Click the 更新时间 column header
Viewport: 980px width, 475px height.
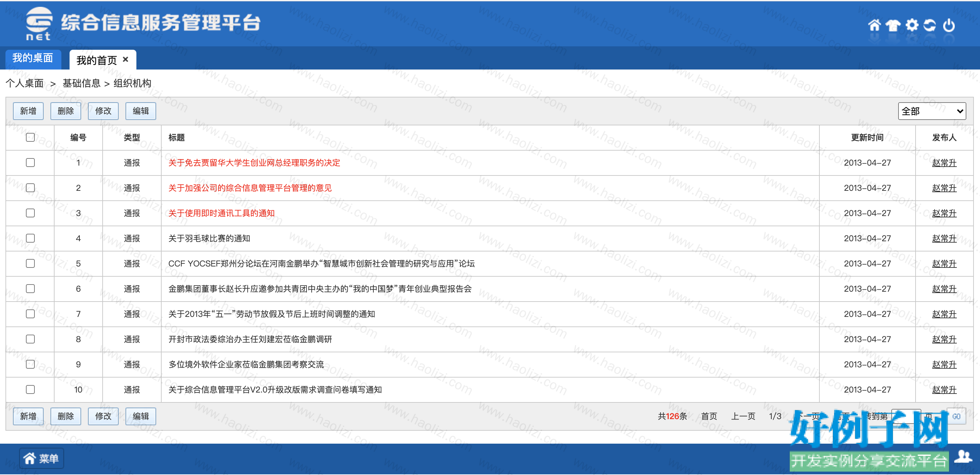click(867, 137)
